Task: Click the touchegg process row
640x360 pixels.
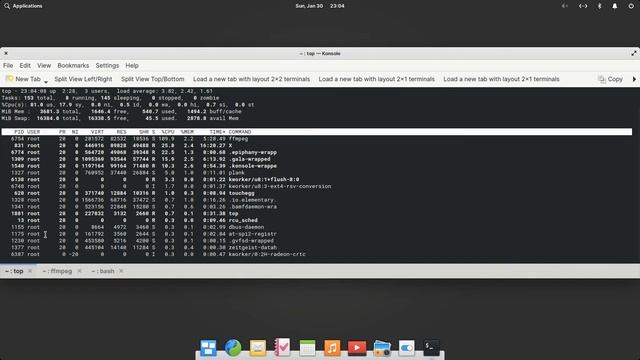Action: (317, 193)
